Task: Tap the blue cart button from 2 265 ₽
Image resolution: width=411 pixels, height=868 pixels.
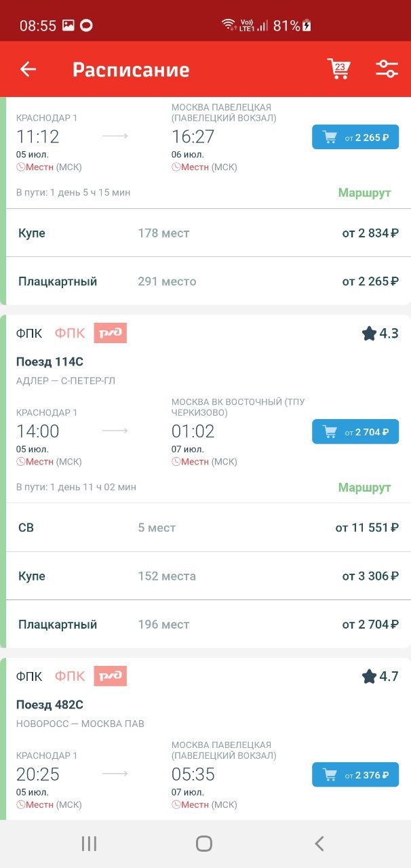Action: point(355,137)
